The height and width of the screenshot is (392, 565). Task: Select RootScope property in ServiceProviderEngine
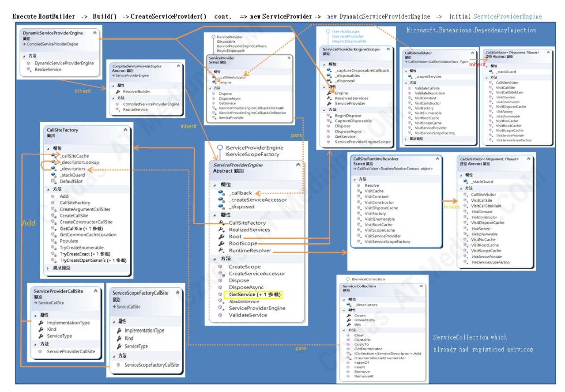243,243
